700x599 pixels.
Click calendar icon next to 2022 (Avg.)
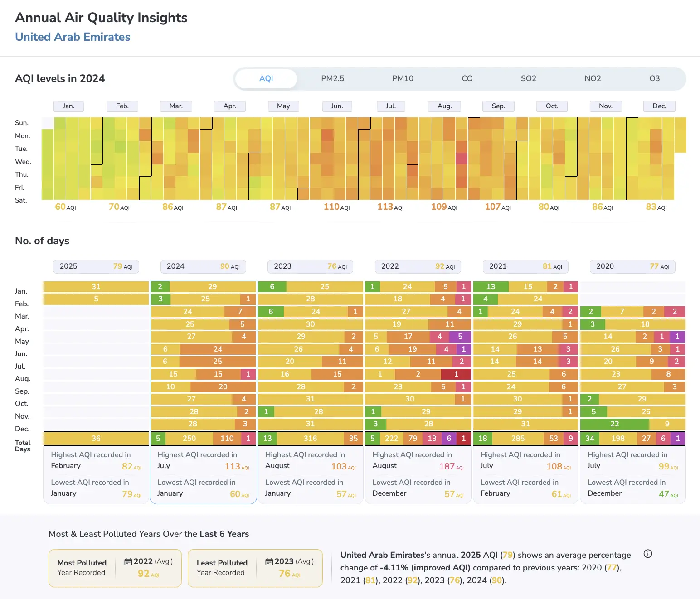(128, 561)
